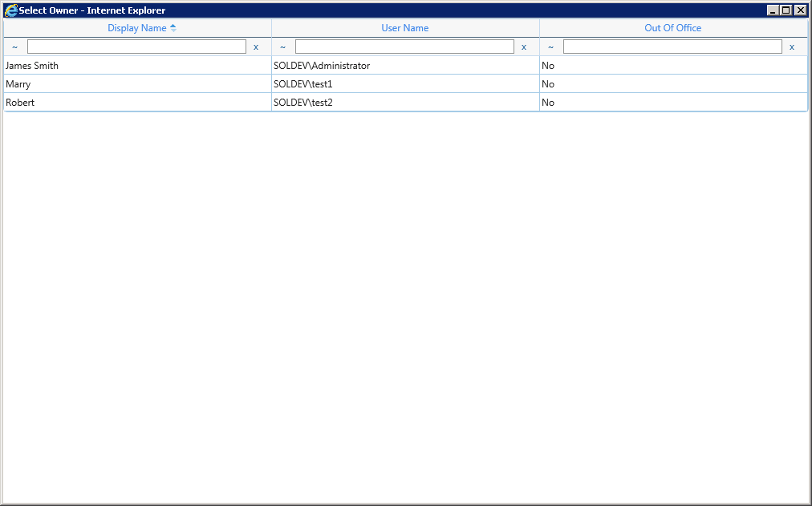Click the SOLDEV\test2 cell
Screen dimensions: 812x506
pyautogui.click(x=405, y=103)
